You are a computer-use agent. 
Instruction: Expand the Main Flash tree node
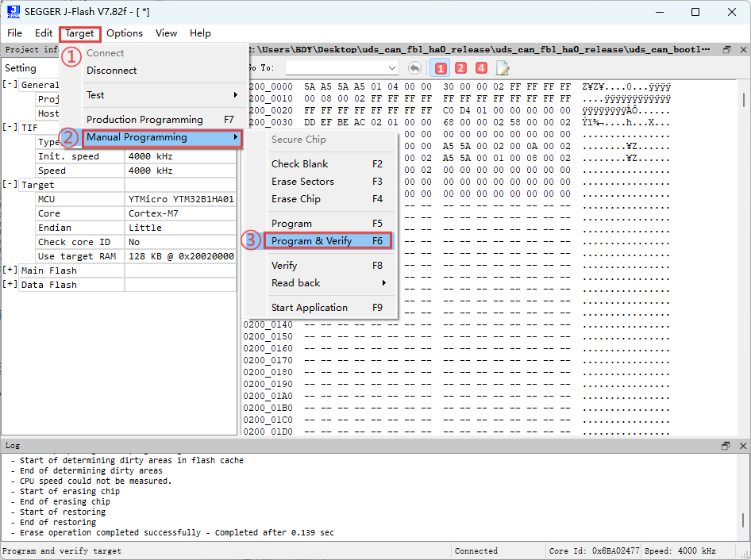click(x=10, y=270)
